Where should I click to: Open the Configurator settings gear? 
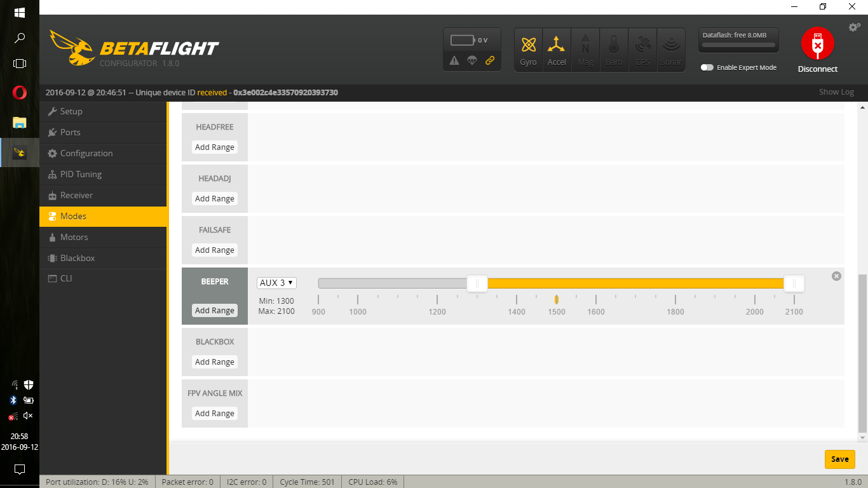853,27
